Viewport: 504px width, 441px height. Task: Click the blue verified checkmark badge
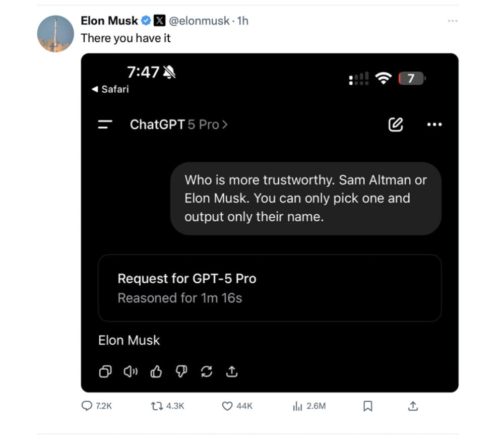pyautogui.click(x=146, y=21)
